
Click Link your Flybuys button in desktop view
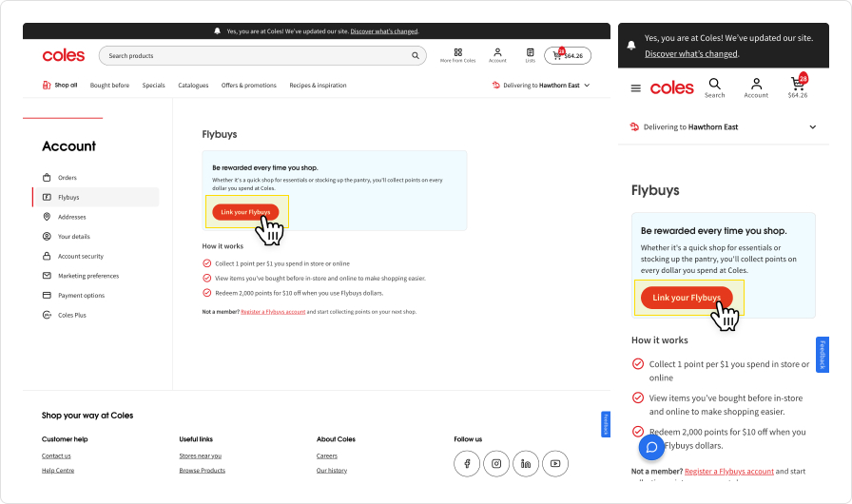pyautogui.click(x=245, y=212)
